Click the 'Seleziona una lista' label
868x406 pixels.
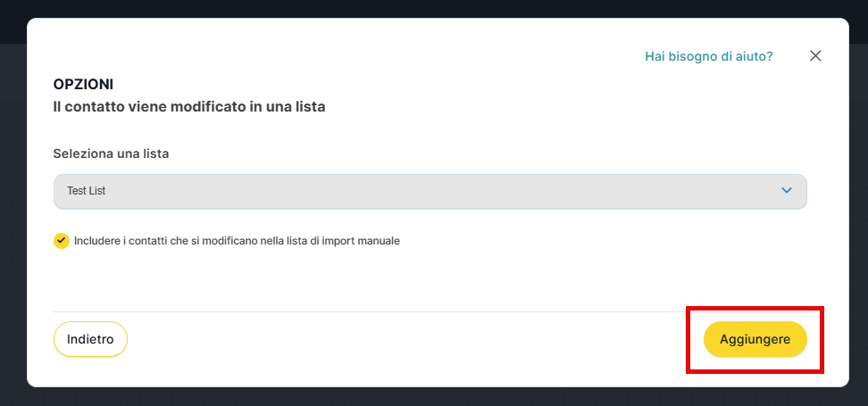(111, 153)
